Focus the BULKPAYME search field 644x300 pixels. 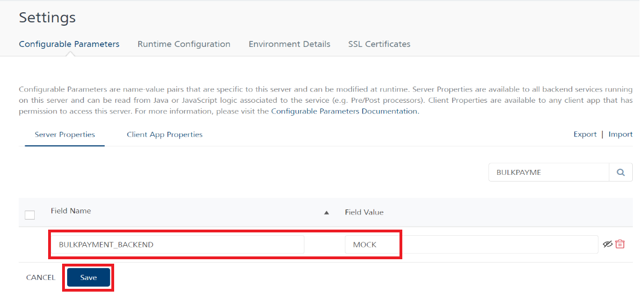549,173
